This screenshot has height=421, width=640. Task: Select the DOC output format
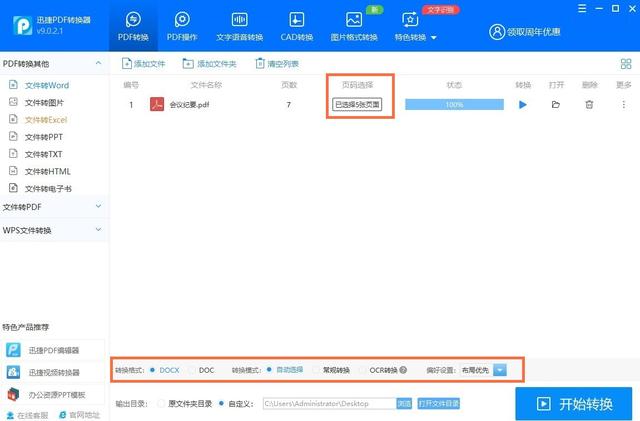tap(192, 370)
